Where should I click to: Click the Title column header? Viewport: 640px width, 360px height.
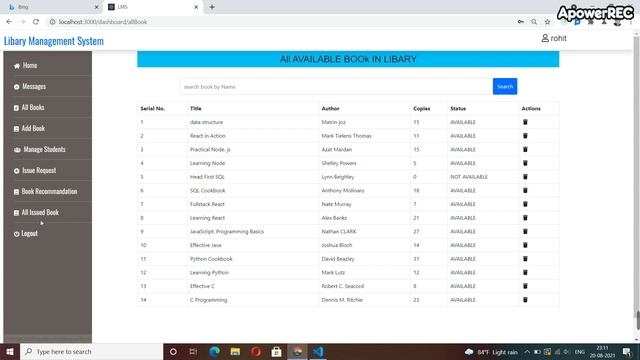[x=196, y=109]
